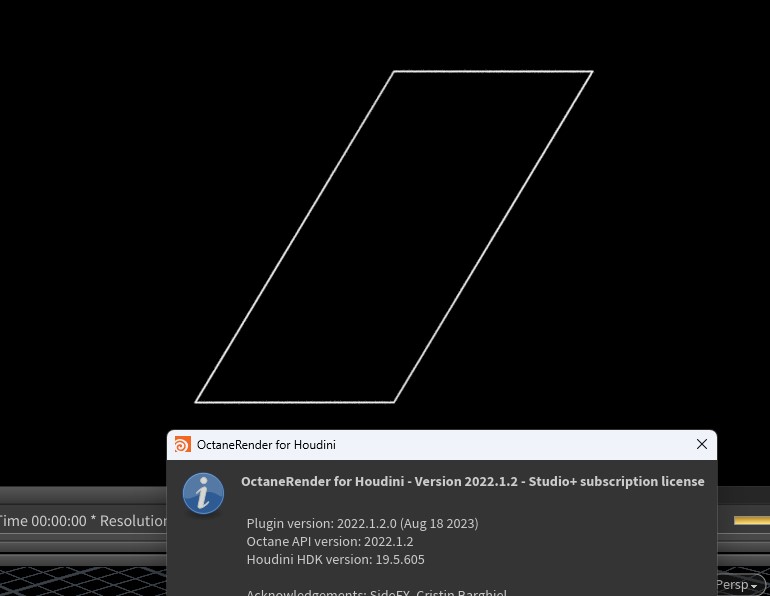Screen dimensions: 770x596
Task: Click the yellow render progress bar
Action: tap(752, 520)
